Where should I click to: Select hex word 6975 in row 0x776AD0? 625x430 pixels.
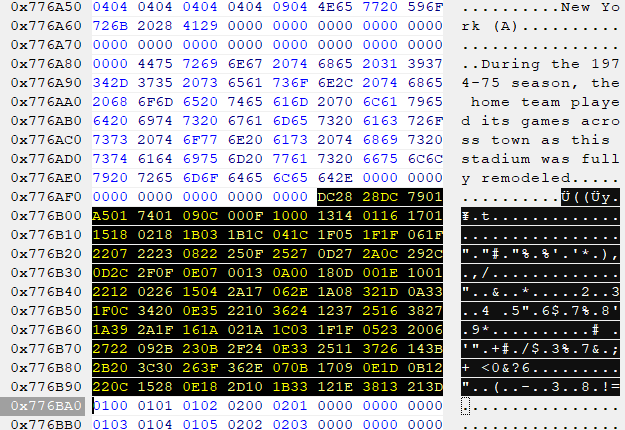click(x=200, y=159)
